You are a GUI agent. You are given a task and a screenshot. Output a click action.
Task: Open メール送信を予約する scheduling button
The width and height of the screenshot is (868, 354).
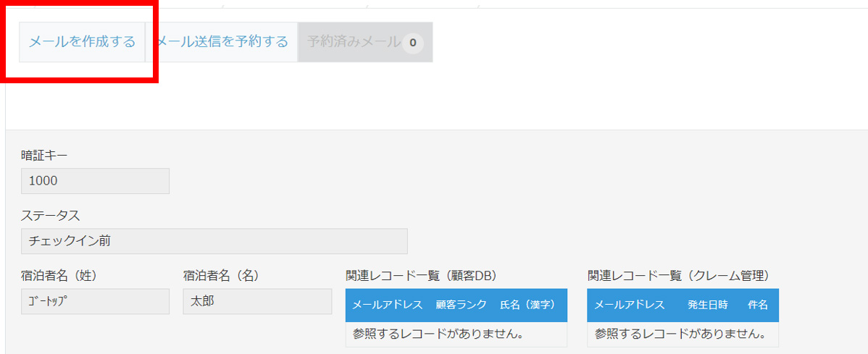tap(222, 42)
